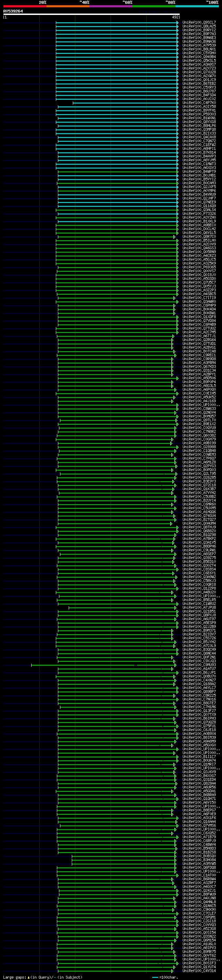Select the query name AV539264
The image size is (222, 980).
point(13,11)
